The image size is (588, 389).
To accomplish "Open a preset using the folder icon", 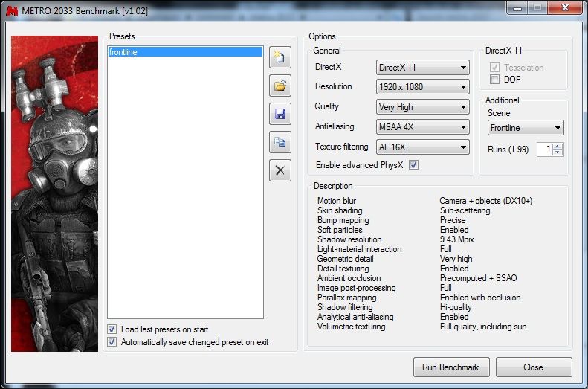I will tap(280, 86).
